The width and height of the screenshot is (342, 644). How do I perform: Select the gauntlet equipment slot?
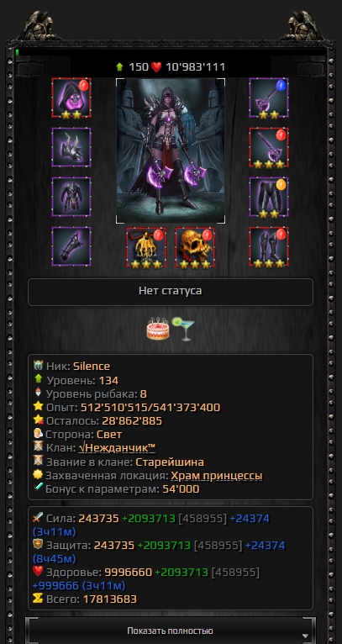[71, 246]
